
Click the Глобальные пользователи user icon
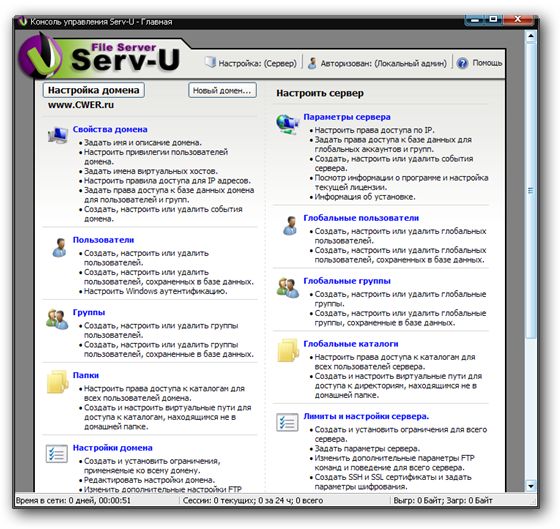290,225
